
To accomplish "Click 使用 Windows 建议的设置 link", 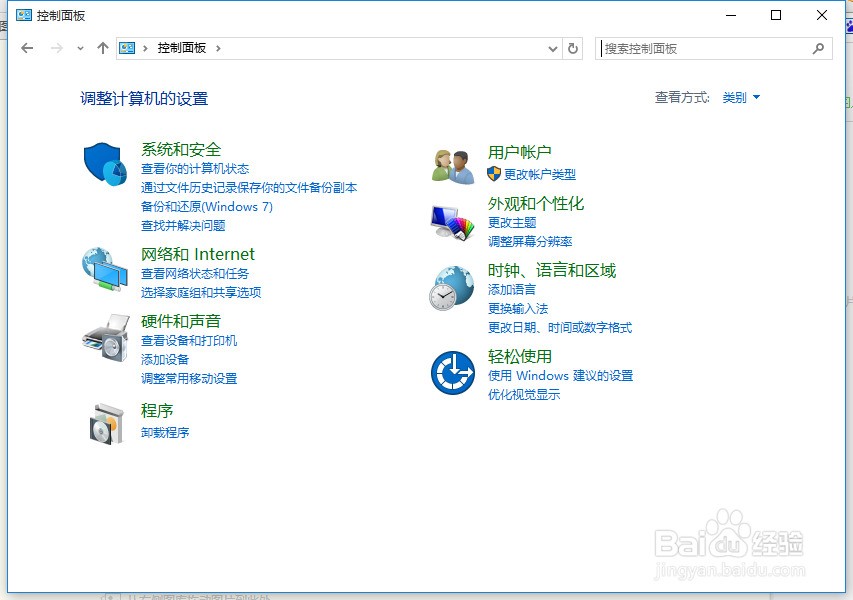I will [560, 375].
